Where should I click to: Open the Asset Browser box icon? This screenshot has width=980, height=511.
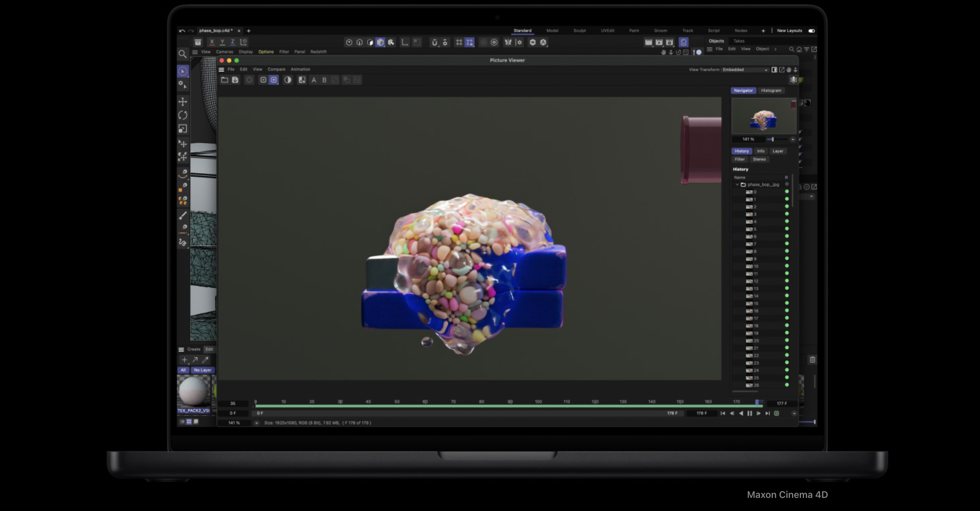198,42
